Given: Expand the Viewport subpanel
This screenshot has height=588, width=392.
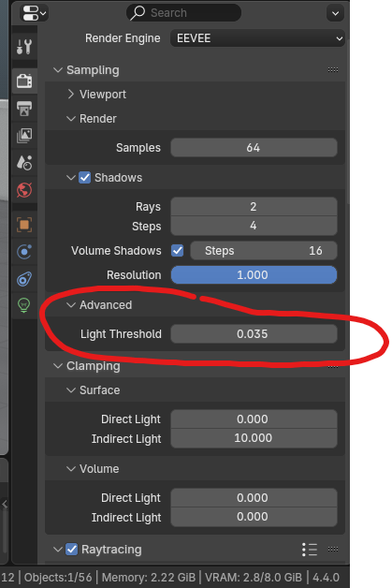Looking at the screenshot, I should tap(71, 95).
